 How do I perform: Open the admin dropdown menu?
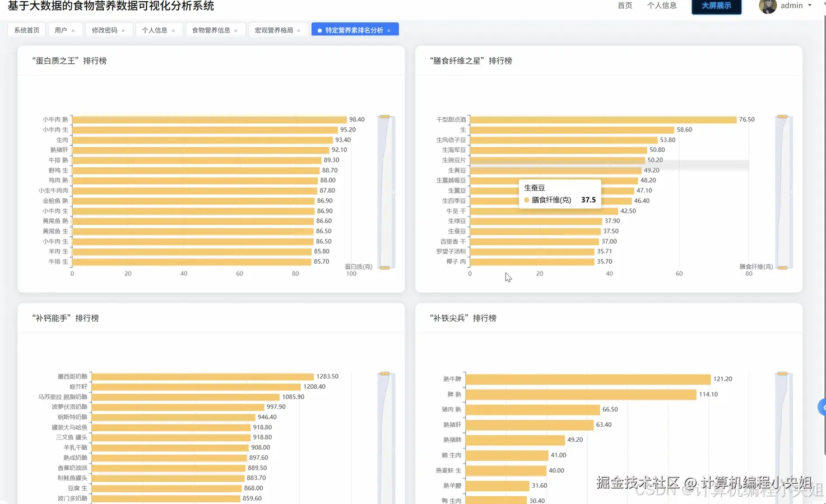pyautogui.click(x=791, y=6)
